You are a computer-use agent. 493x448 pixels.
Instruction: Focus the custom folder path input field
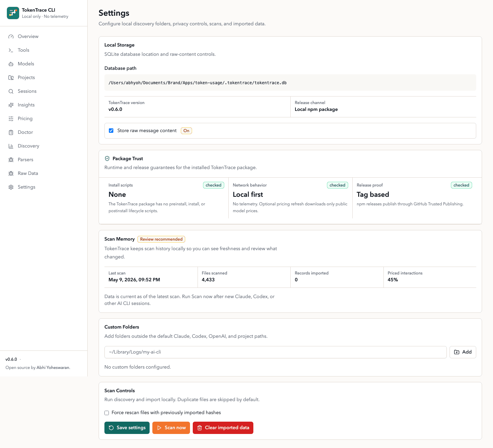point(276,352)
